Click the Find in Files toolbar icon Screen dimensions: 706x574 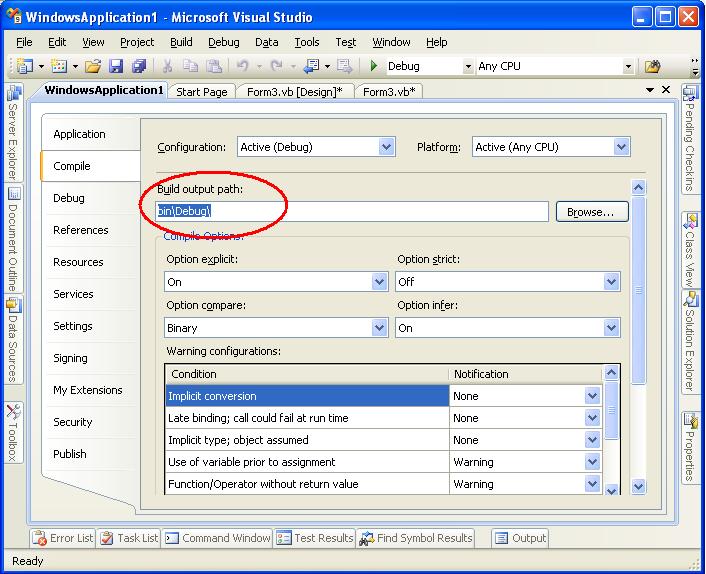(652, 67)
